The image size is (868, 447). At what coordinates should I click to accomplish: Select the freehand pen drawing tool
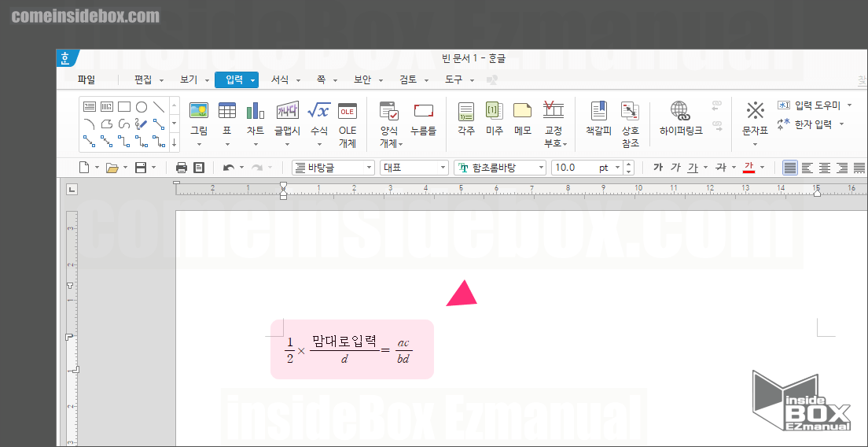click(142, 124)
